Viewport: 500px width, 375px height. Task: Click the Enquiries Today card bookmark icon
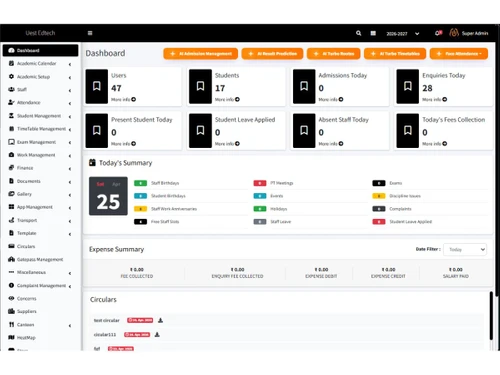[408, 86]
